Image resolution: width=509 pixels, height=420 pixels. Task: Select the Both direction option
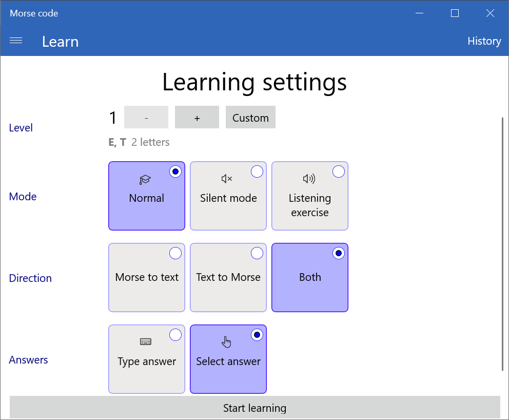click(310, 277)
